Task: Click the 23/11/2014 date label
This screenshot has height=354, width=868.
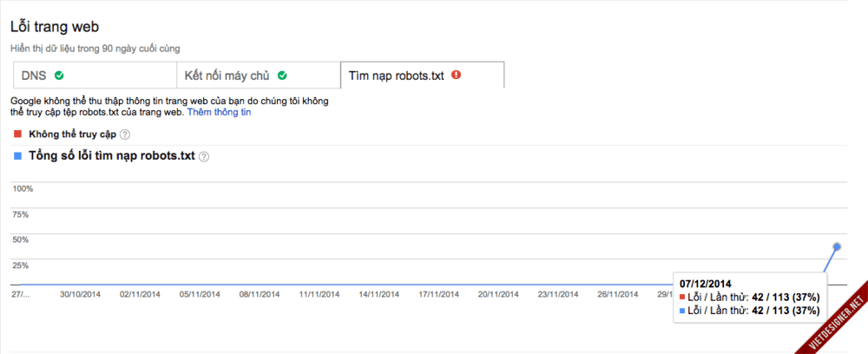Action: (558, 294)
